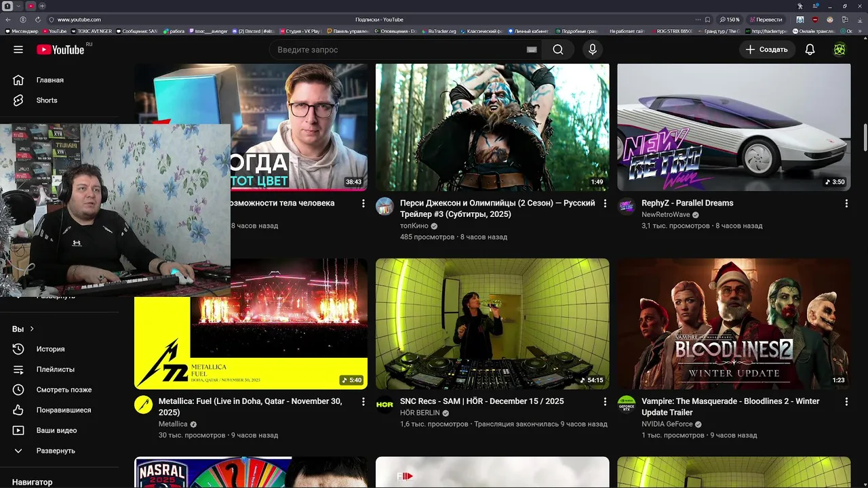Open the Студия - VK Play bookmark
868x488 pixels.
coord(300,31)
